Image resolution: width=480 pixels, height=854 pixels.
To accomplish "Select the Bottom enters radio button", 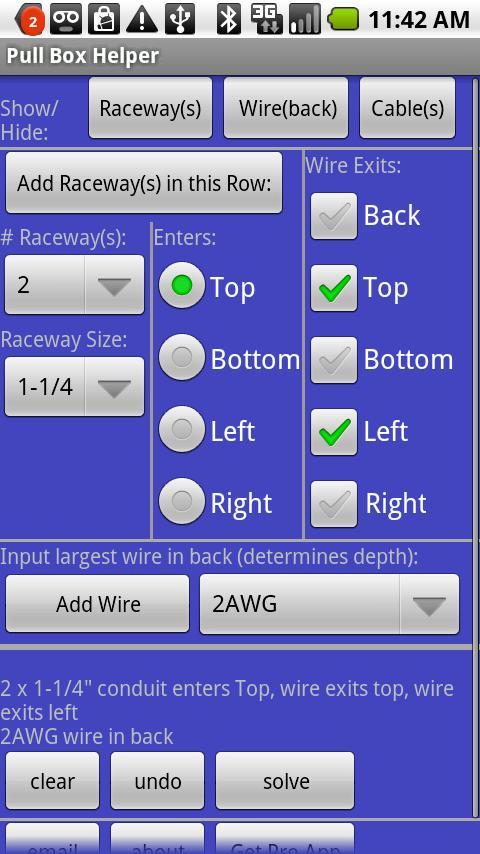I will tap(182, 357).
